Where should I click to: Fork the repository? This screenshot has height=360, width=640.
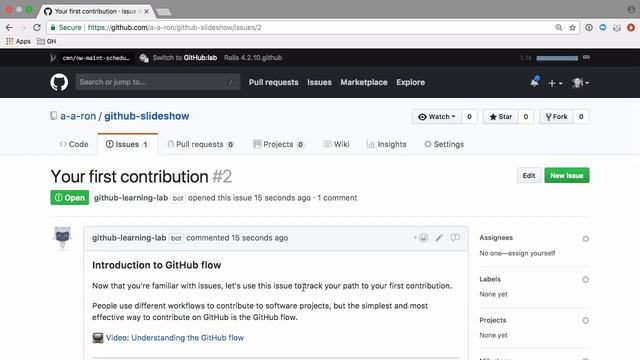(556, 117)
